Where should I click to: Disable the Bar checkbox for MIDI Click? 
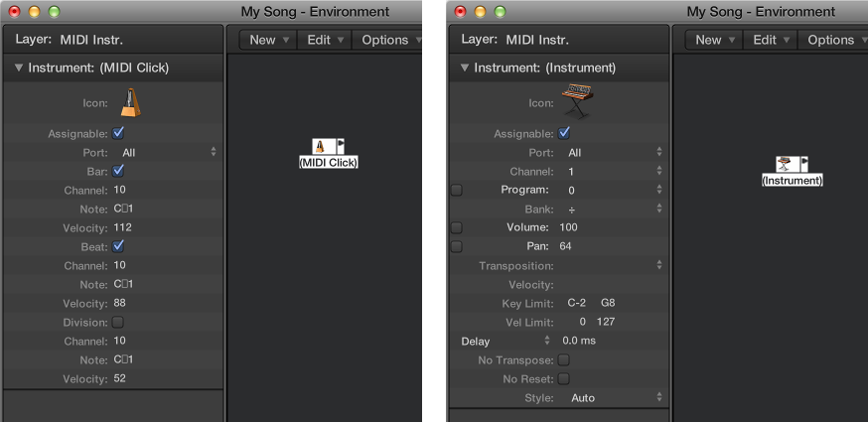(x=118, y=171)
